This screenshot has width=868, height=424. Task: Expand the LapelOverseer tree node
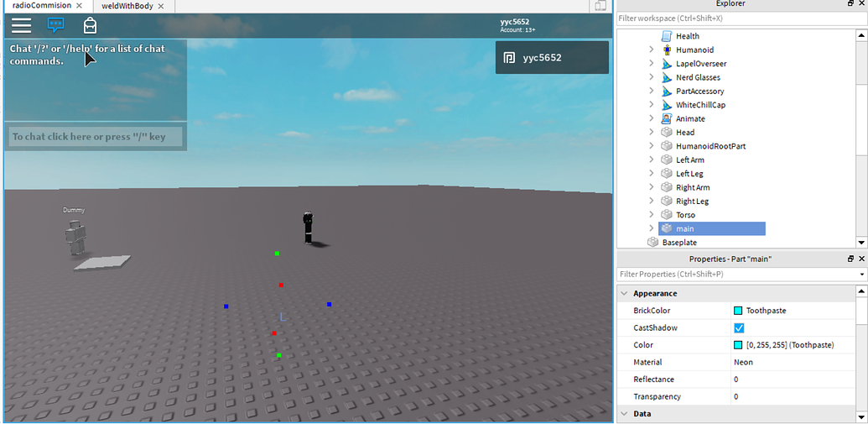(x=652, y=64)
